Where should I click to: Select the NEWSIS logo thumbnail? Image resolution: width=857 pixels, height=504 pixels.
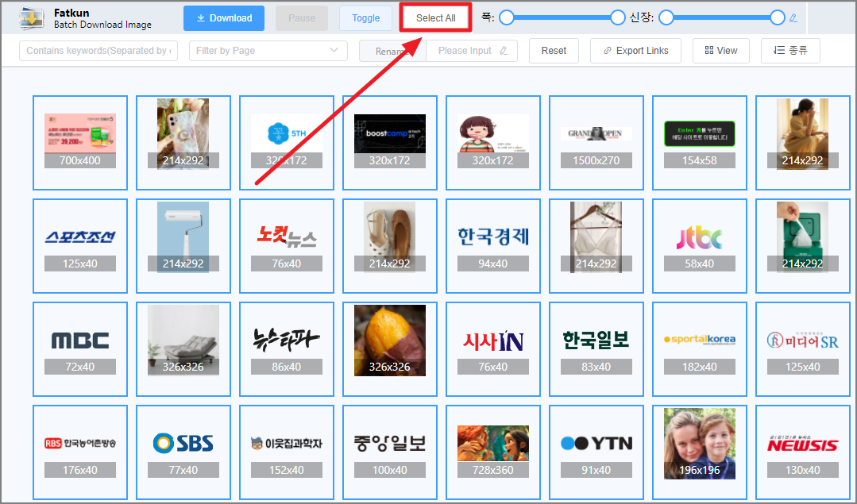point(803,452)
